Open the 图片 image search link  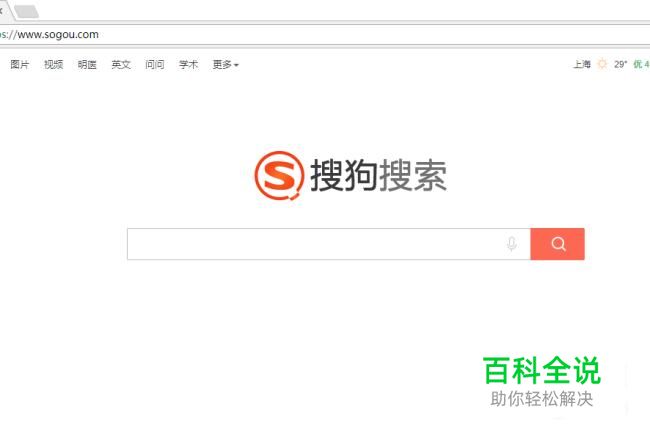[x=20, y=65]
